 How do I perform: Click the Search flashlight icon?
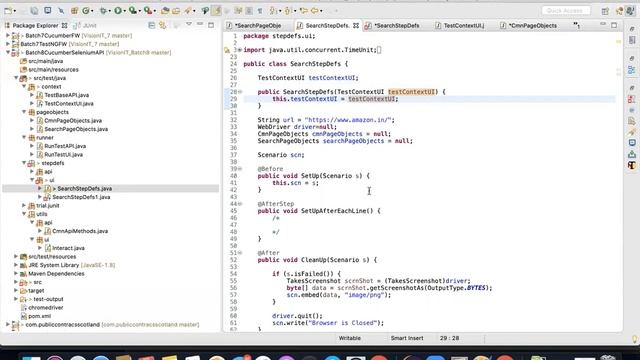click(188, 11)
